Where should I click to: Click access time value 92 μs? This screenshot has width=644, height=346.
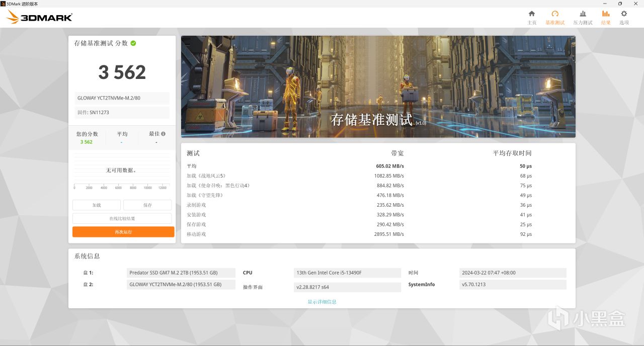[526, 234]
